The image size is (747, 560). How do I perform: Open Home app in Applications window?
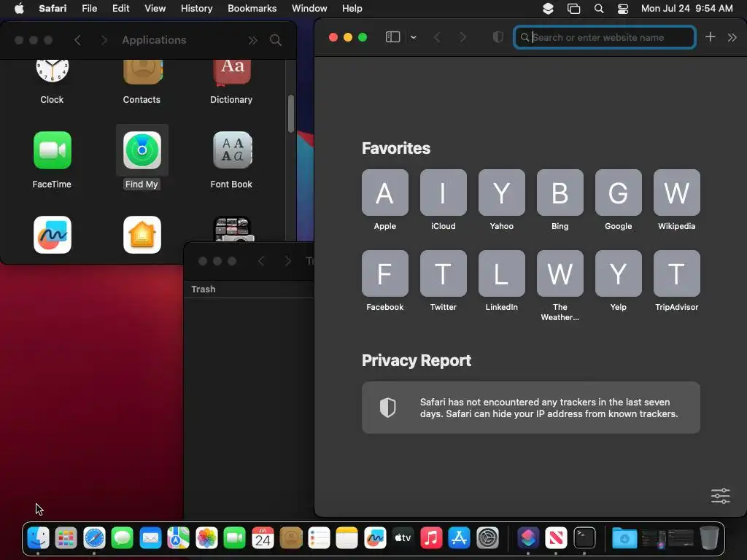coord(142,235)
